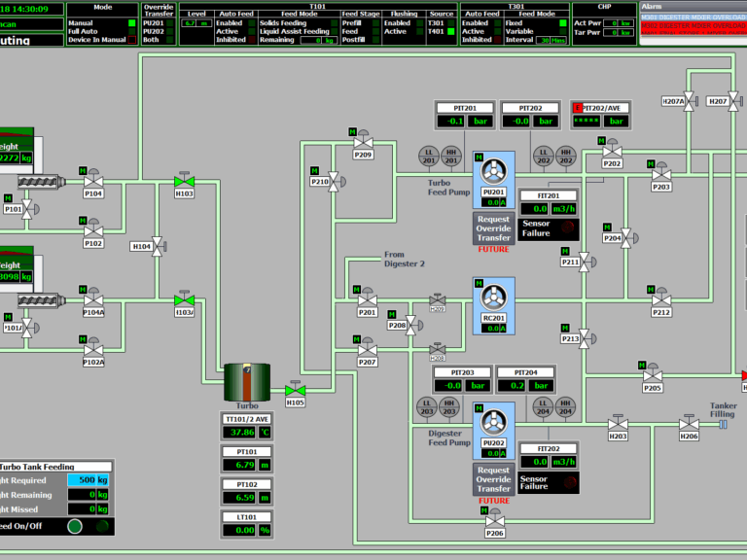747x560 pixels.
Task: Switch Feed On with the lit round button
Action: pos(75,526)
